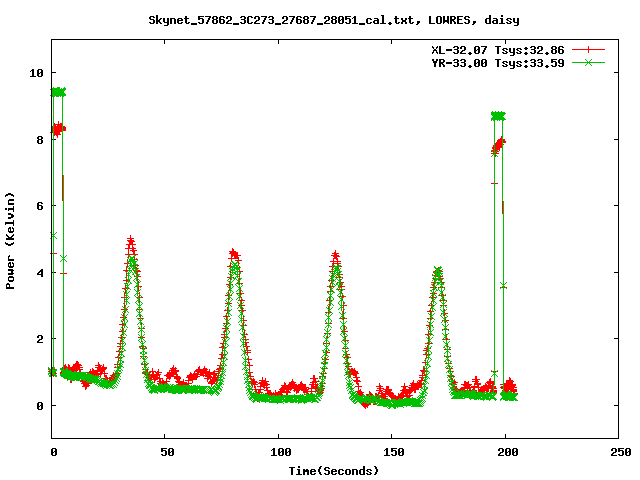Click x-axis tick label 100
Image resolution: width=640 pixels, height=480 pixels.
pos(280,452)
